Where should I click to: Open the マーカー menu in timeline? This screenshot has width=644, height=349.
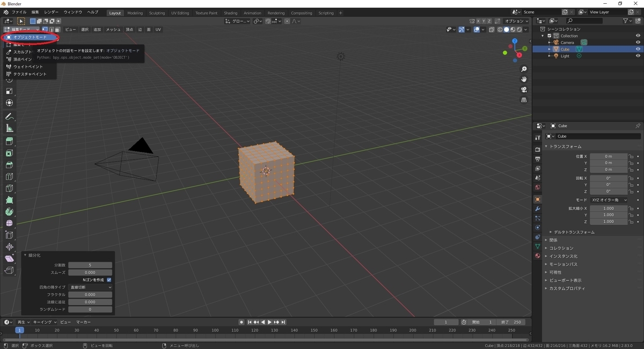[x=83, y=322]
